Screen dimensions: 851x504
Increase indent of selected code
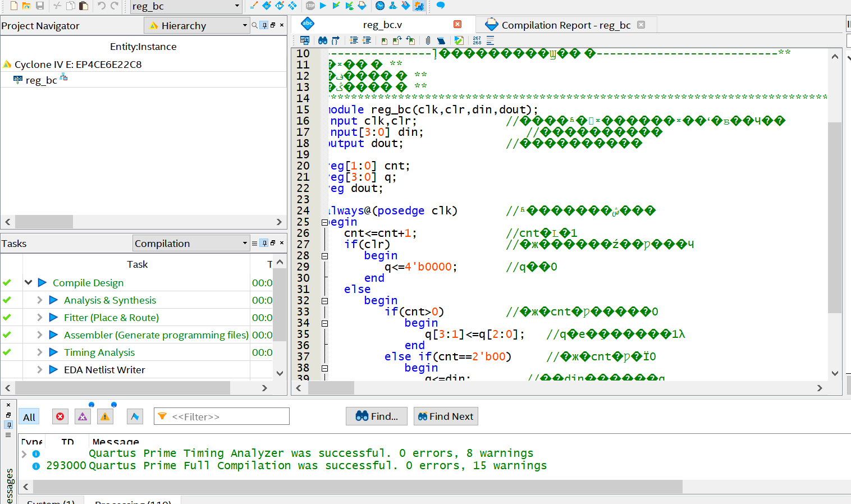354,40
